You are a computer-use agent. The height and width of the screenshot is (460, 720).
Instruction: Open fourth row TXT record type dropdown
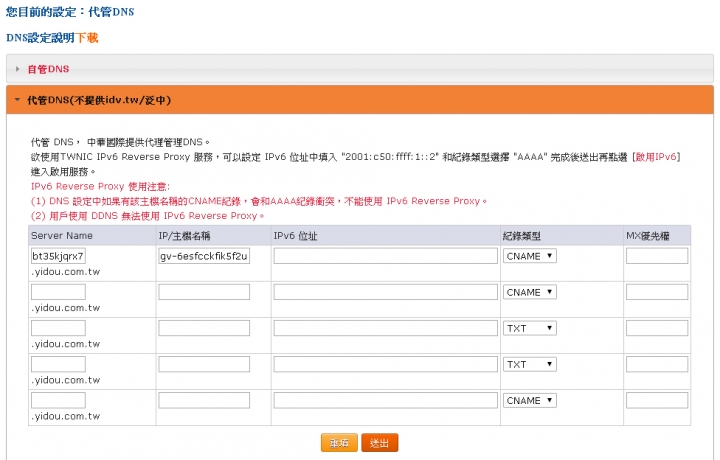(x=530, y=364)
